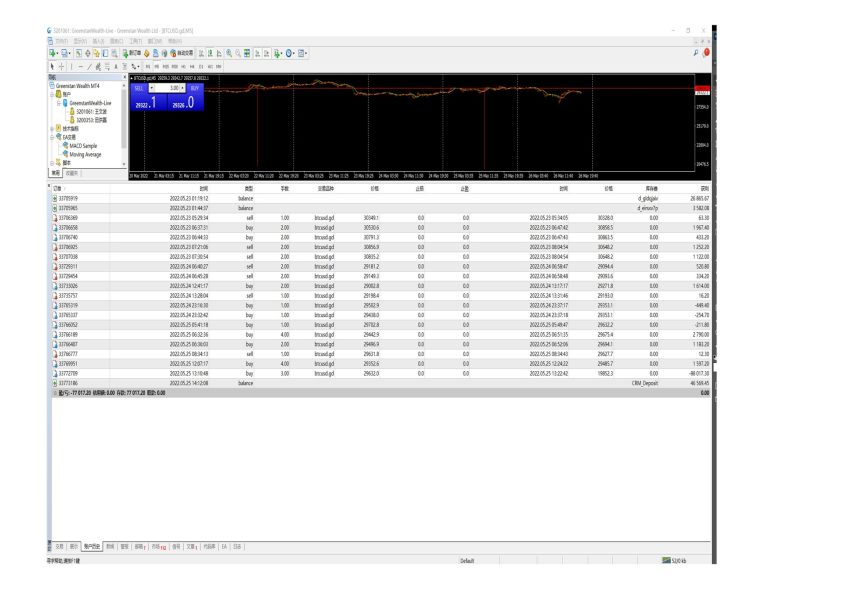Open the Account History tab in Terminal

tap(92, 546)
